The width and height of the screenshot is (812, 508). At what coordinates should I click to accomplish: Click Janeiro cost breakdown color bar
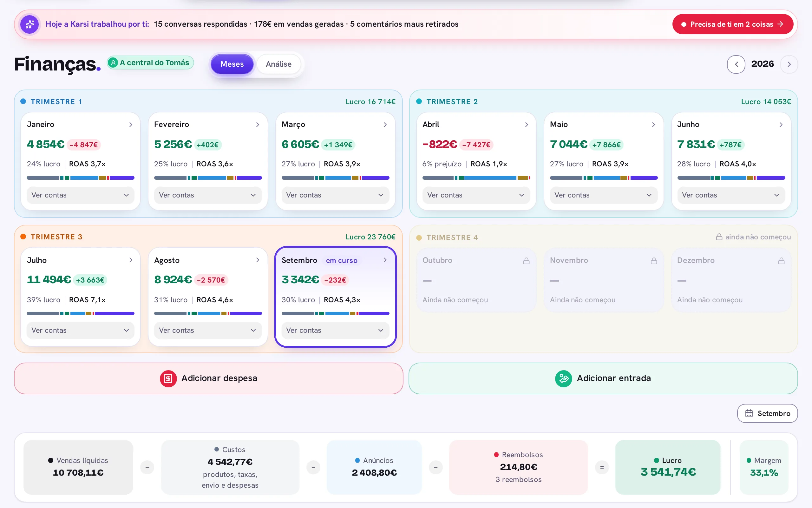point(81,178)
